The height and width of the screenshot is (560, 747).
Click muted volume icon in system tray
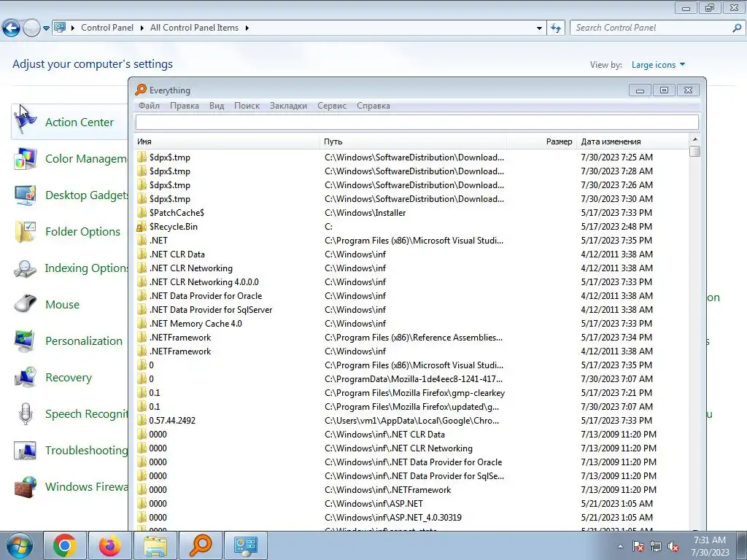point(673,546)
